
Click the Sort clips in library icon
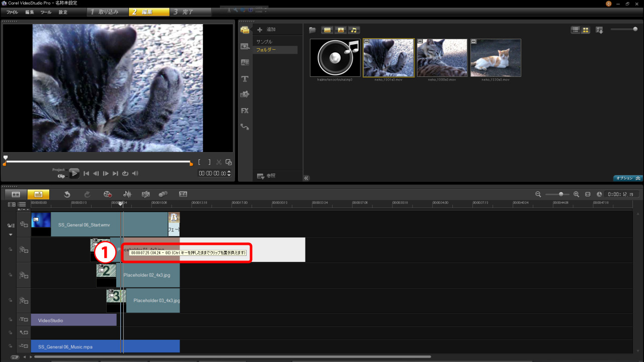point(599,30)
